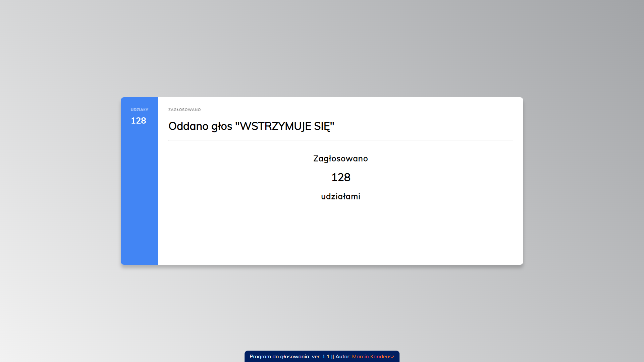The width and height of the screenshot is (644, 362).
Task: Click the small ZAGŁOSOWANO caption above heading
Action: tap(184, 110)
